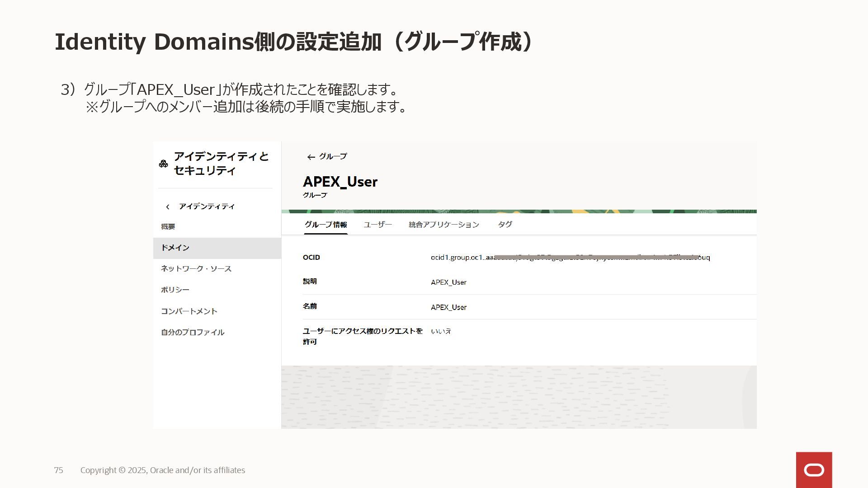Open ネットワーク・ソース in the sidebar
This screenshot has width=868, height=488.
pyautogui.click(x=196, y=268)
